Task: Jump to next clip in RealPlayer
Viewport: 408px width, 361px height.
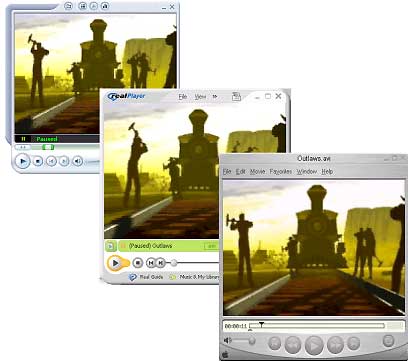Action: coord(161,263)
